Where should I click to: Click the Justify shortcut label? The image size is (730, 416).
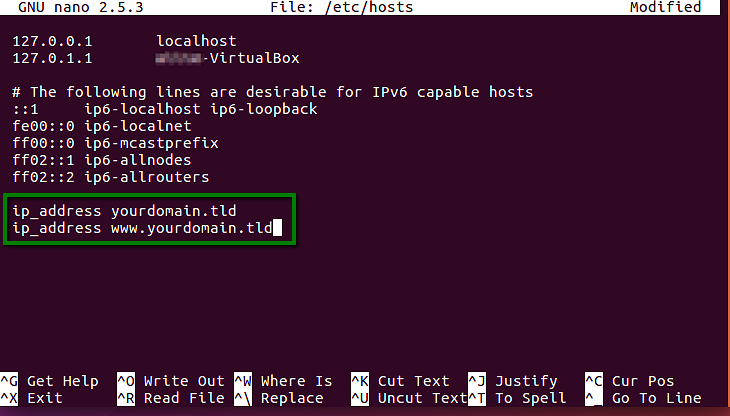(x=527, y=381)
